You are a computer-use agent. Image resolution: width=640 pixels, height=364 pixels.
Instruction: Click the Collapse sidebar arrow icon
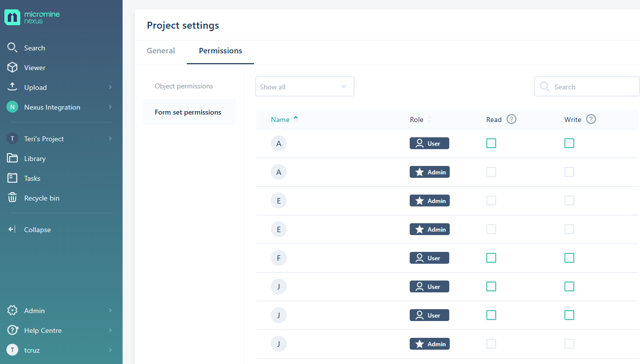(12, 230)
